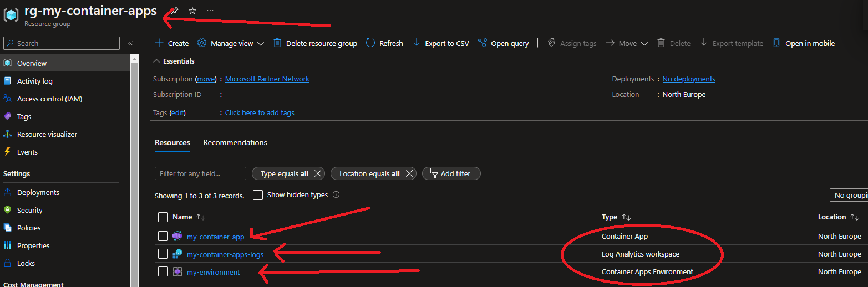Enable the Show hidden types checkbox
This screenshot has width=868, height=287.
(258, 195)
